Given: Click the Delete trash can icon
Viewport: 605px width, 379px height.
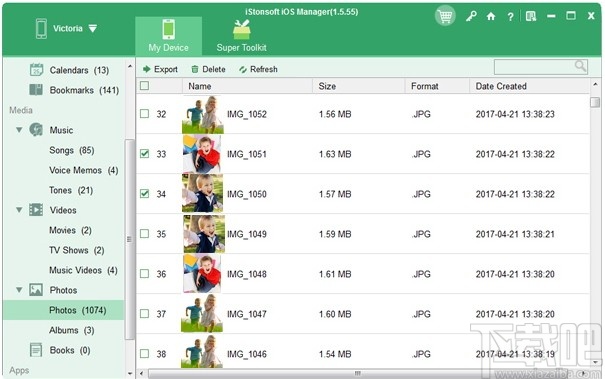Looking at the screenshot, I should coord(195,69).
